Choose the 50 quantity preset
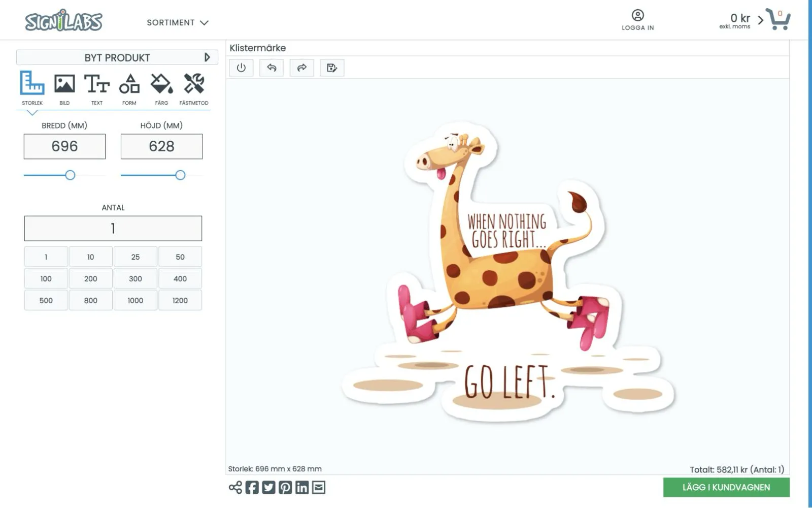812x508 pixels. pyautogui.click(x=180, y=257)
